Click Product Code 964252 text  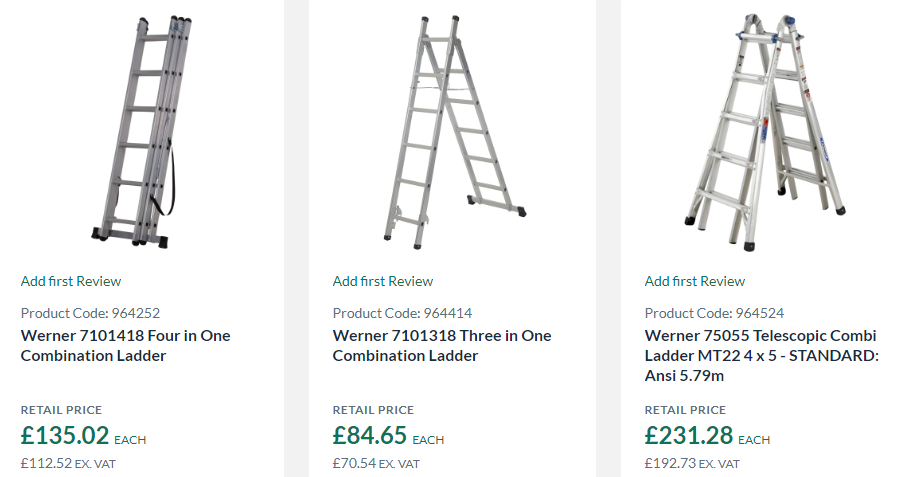91,313
